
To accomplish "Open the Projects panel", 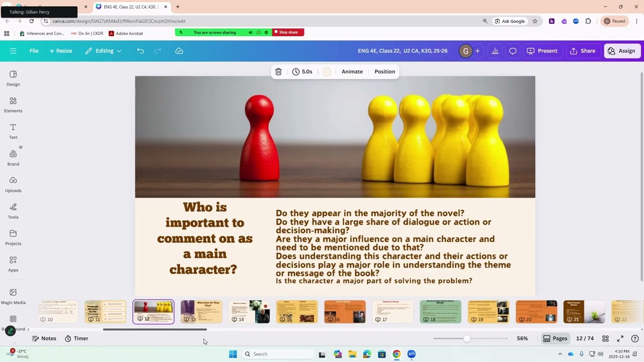I will [x=13, y=238].
